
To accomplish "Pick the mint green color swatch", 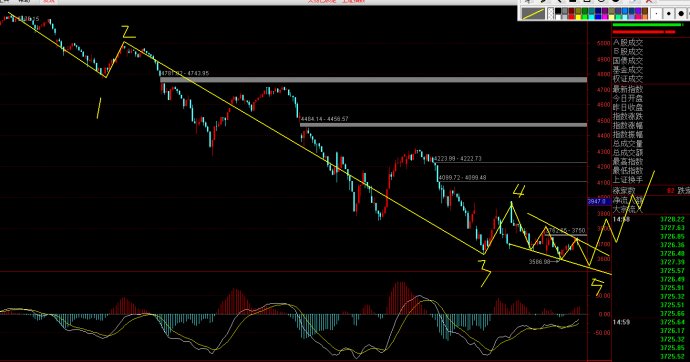I will coord(618,17).
